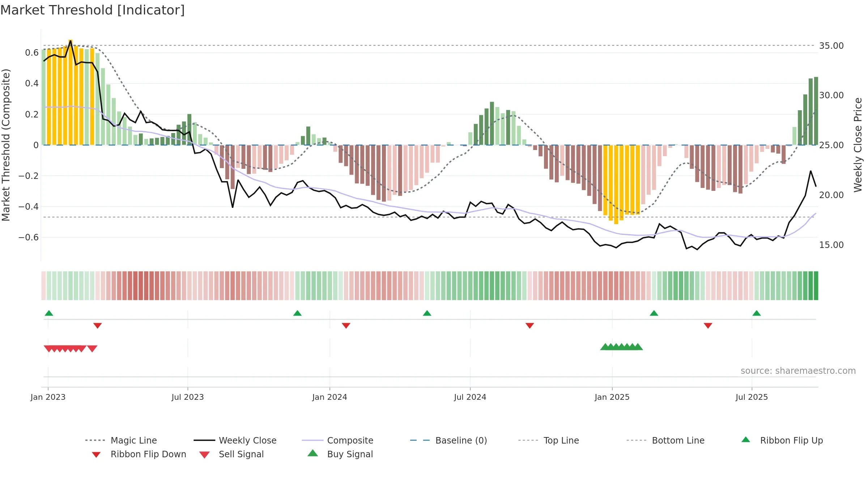
Task: Click the ribbon flip up marker near Nov 2023
Action: [297, 313]
